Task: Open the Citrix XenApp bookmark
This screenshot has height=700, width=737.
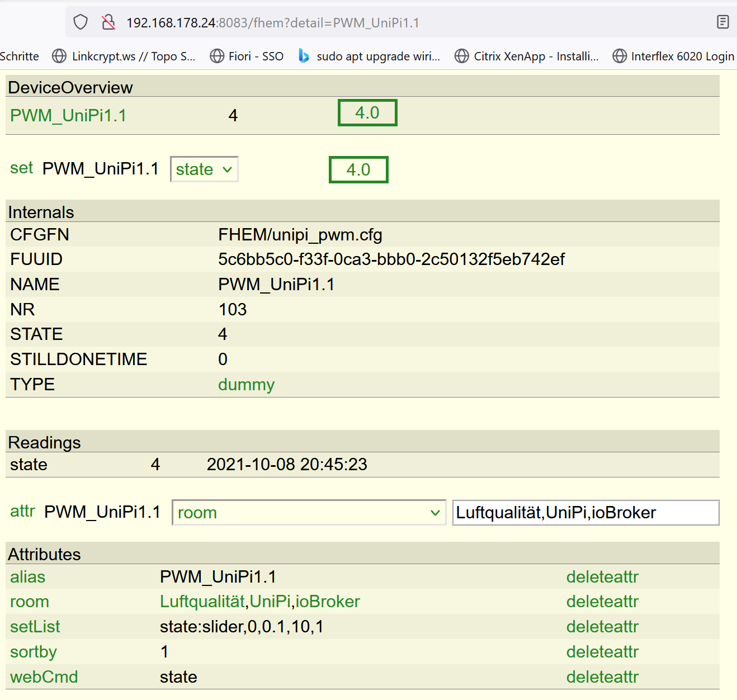Action: pyautogui.click(x=527, y=56)
